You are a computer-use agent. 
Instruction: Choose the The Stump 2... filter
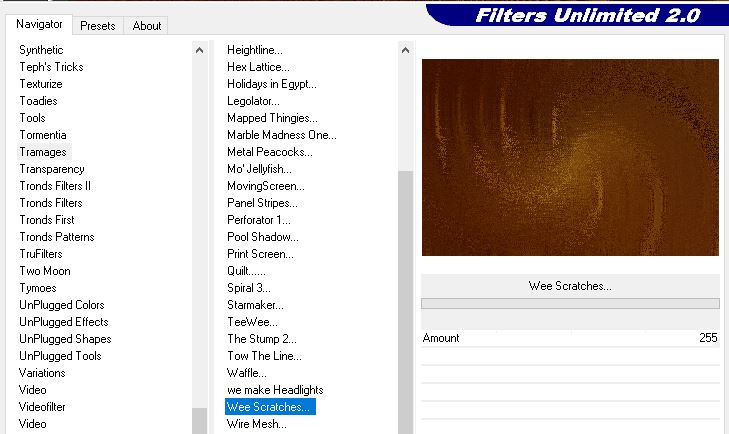pyautogui.click(x=261, y=339)
